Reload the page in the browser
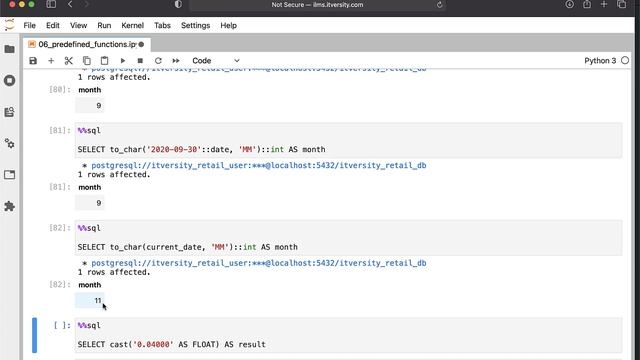 (x=440, y=5)
